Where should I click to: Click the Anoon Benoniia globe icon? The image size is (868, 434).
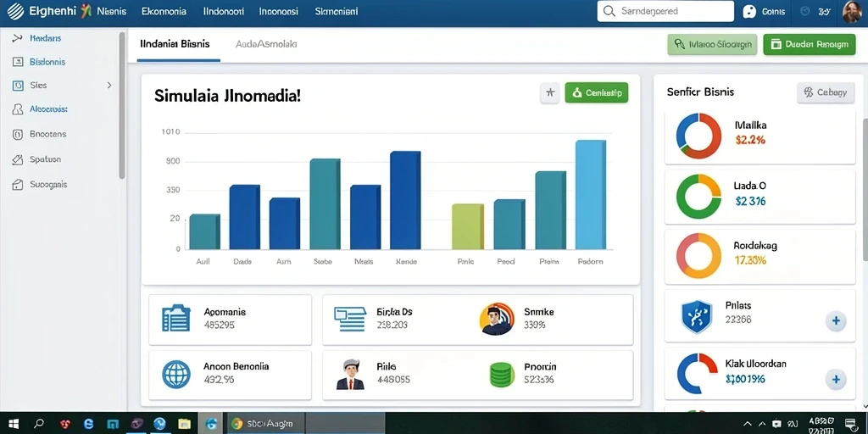pyautogui.click(x=176, y=374)
